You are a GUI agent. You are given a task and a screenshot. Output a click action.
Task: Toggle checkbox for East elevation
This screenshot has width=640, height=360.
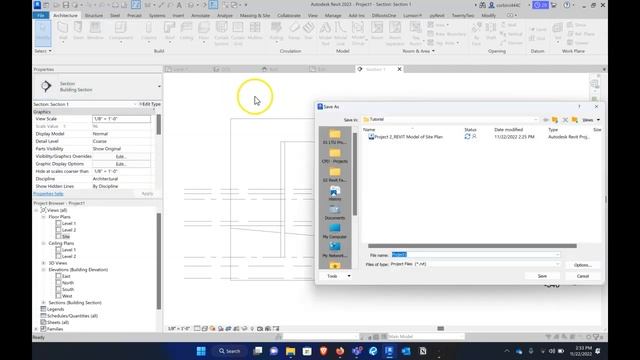pos(58,276)
